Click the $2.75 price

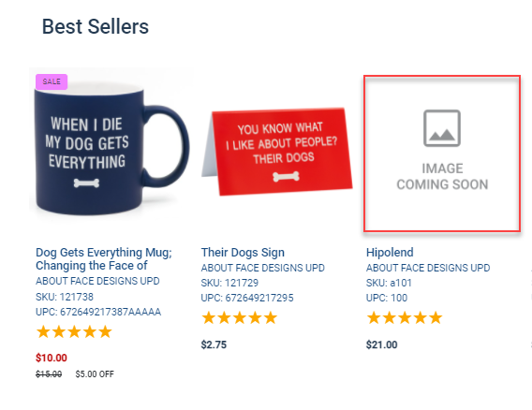[x=214, y=344]
